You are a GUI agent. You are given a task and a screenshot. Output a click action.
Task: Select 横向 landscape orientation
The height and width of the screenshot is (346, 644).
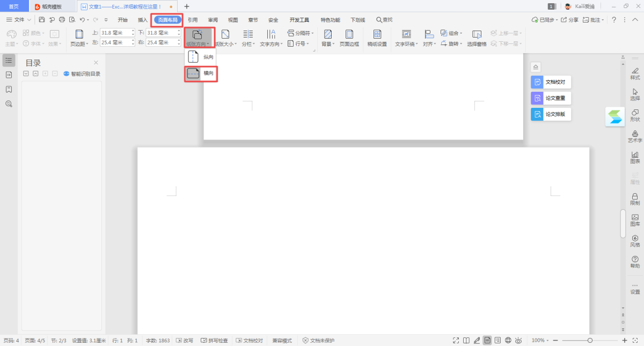click(x=201, y=73)
